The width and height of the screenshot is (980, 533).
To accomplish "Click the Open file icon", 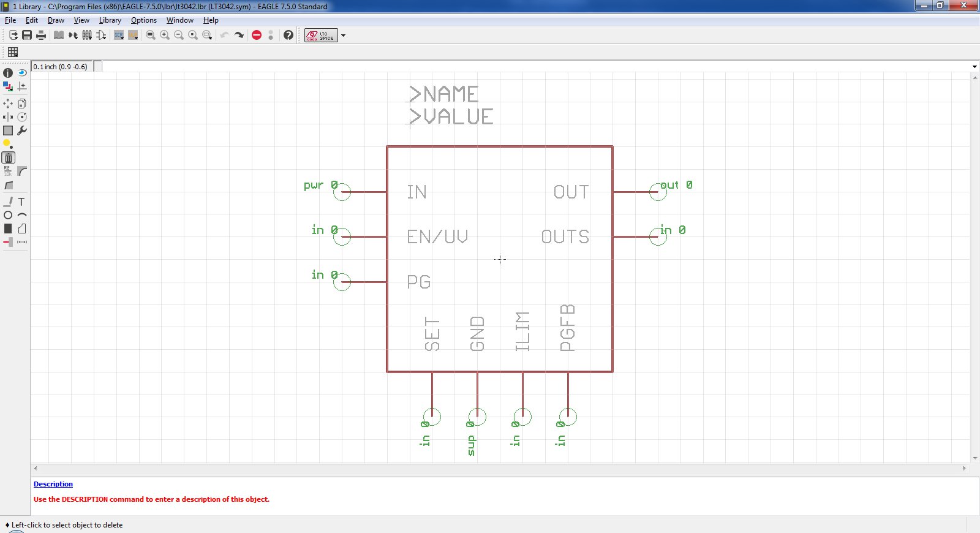I will coord(13,35).
